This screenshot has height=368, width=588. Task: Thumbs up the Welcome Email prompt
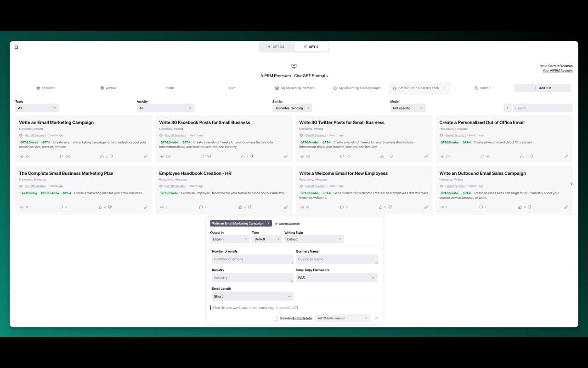(381, 207)
